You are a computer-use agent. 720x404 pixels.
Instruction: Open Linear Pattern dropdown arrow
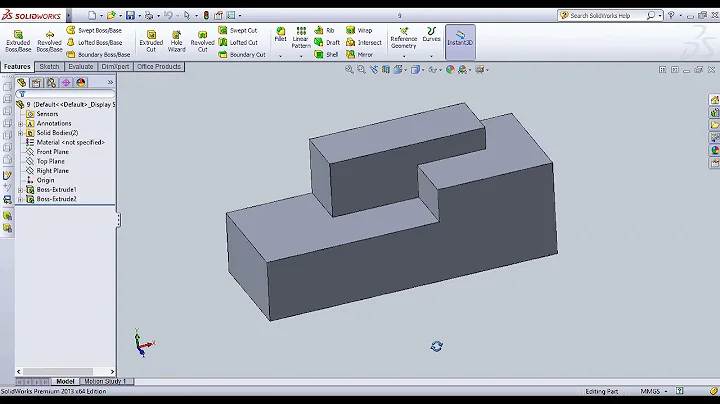301,56
